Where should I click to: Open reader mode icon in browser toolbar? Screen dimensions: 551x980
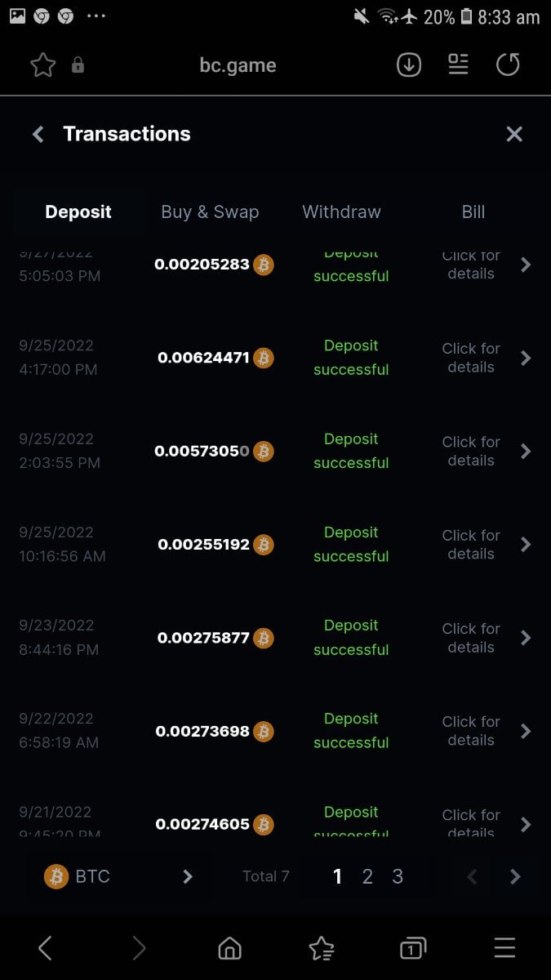(459, 65)
